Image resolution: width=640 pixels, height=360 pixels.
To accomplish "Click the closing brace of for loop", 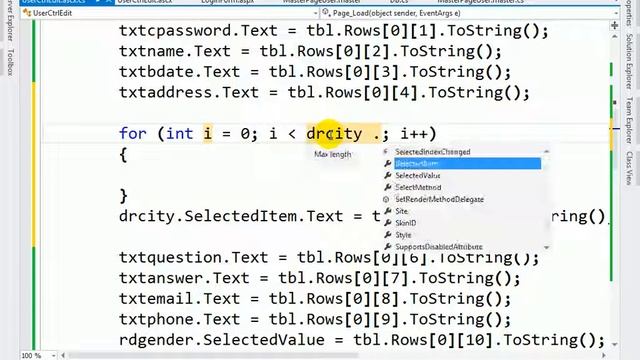I will coord(123,196).
